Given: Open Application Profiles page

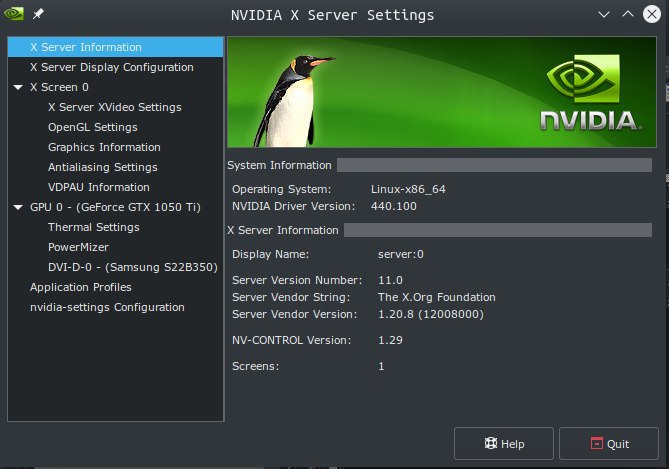Looking at the screenshot, I should [81, 287].
